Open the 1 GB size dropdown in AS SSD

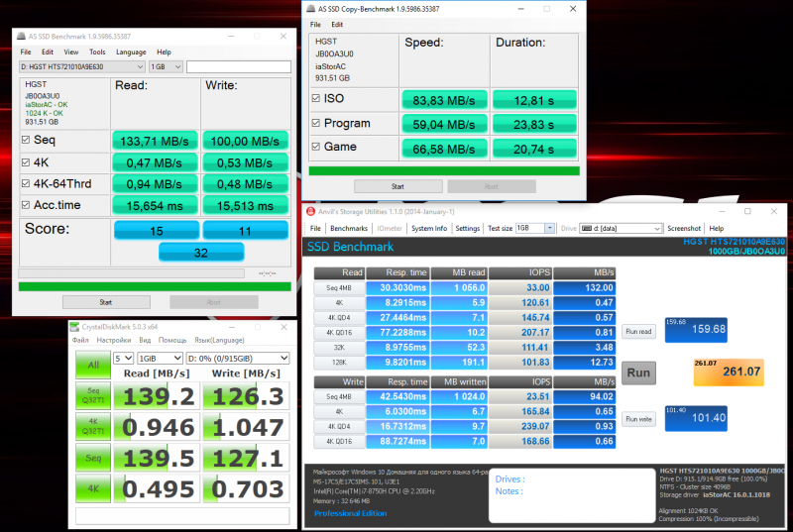166,66
